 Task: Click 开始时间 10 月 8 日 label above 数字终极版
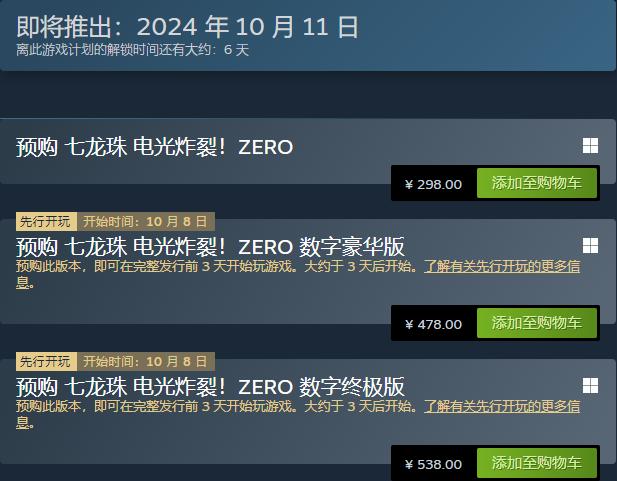[x=145, y=361]
